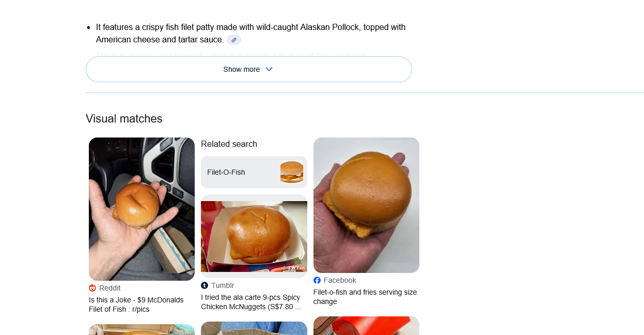Click the Facebook source icon
The image size is (644, 335).
click(x=317, y=280)
